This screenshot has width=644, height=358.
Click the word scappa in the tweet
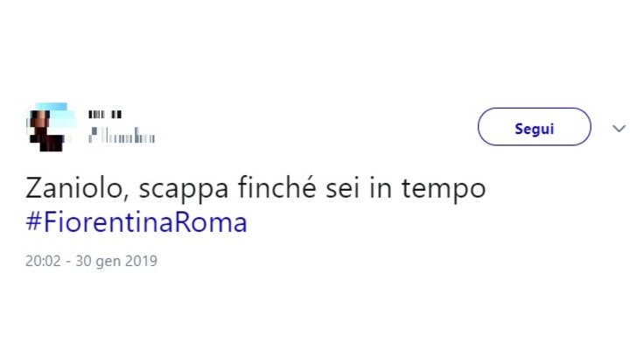[x=184, y=190]
